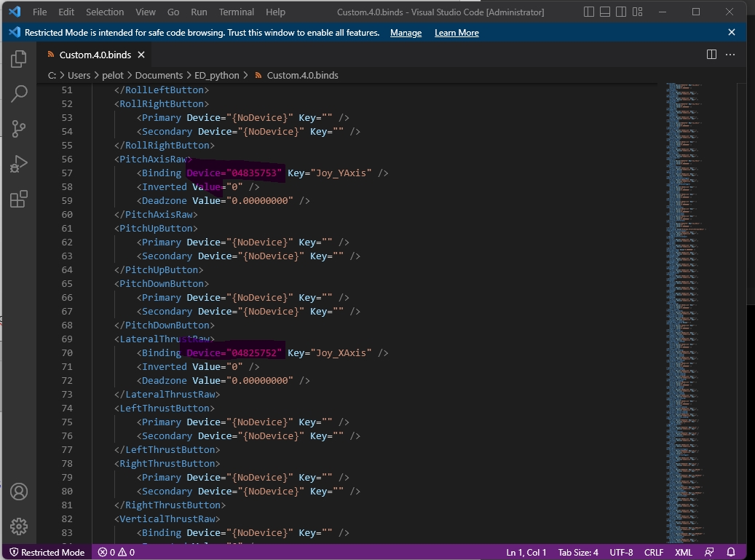Open the editor More Actions menu

730,55
